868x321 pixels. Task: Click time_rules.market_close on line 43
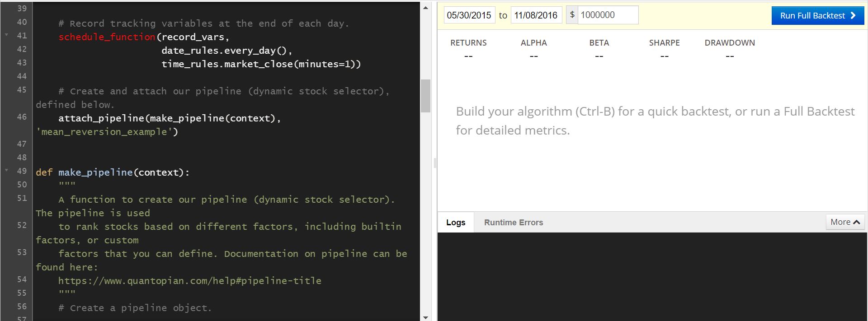pyautogui.click(x=261, y=64)
